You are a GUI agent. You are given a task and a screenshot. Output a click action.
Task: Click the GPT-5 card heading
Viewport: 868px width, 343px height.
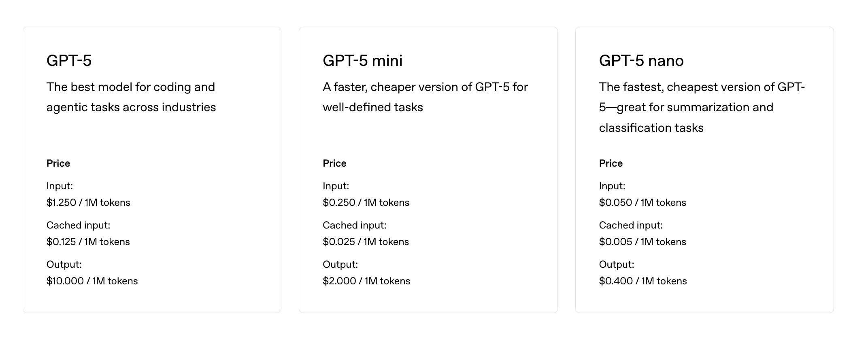point(69,61)
